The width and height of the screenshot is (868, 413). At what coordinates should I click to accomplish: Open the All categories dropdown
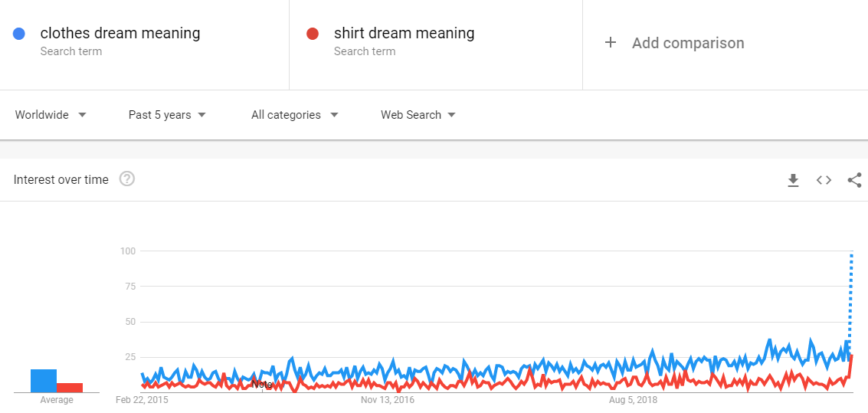click(x=294, y=115)
